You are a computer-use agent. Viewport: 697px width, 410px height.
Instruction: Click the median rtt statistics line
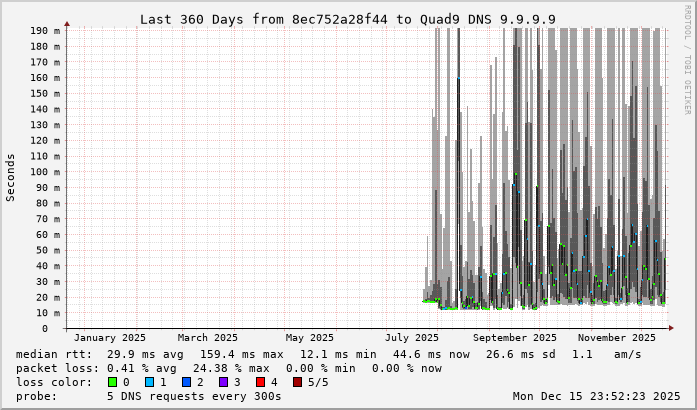click(329, 354)
